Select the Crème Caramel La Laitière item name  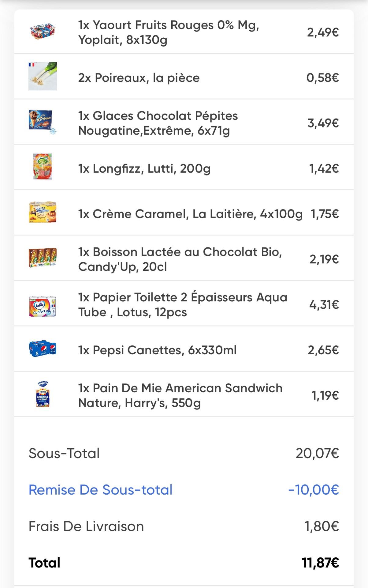(190, 214)
